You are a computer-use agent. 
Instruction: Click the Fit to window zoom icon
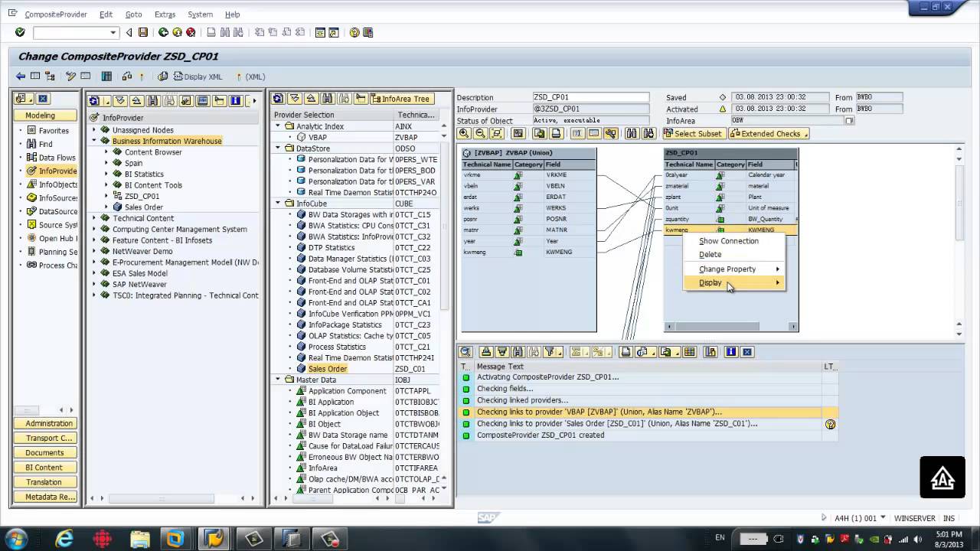(x=496, y=133)
